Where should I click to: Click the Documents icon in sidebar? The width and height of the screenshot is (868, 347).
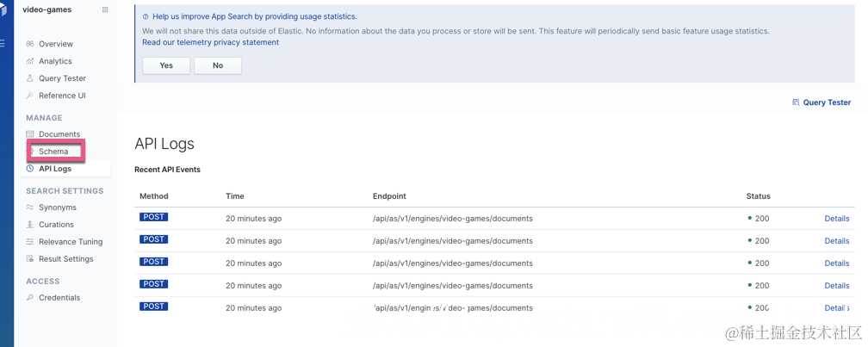click(x=30, y=134)
